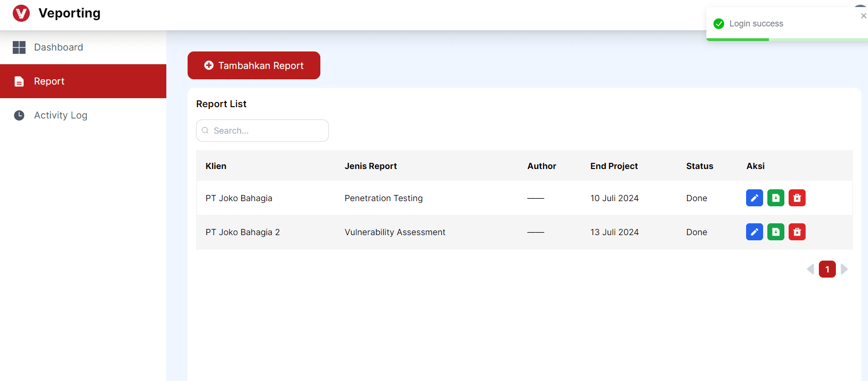The height and width of the screenshot is (381, 868).
Task: Click the Report document icon in sidebar
Action: point(19,81)
